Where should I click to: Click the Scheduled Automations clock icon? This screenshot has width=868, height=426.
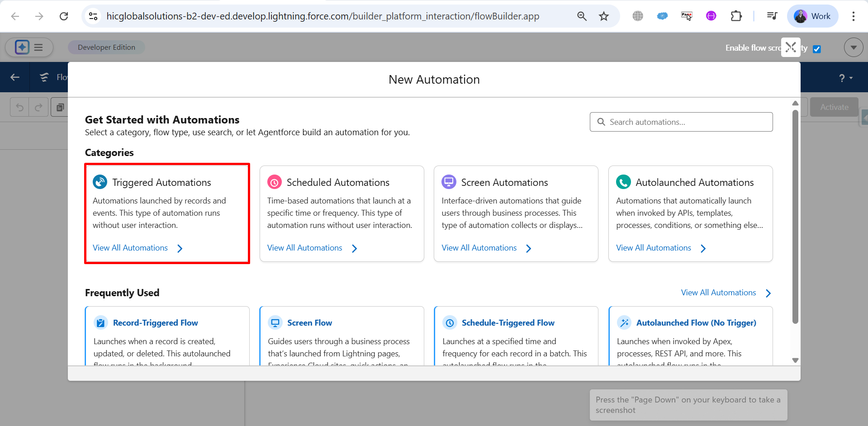[x=275, y=182]
